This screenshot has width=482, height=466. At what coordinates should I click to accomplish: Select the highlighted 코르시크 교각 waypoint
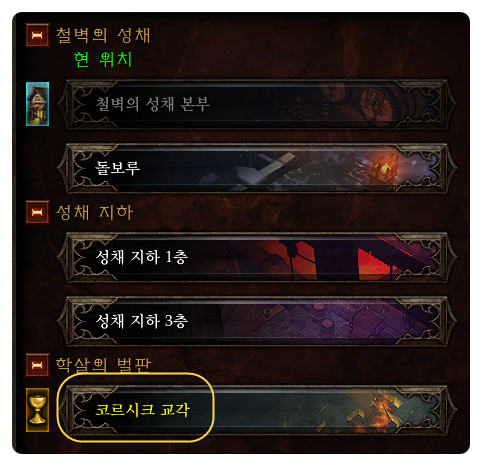pyautogui.click(x=257, y=410)
